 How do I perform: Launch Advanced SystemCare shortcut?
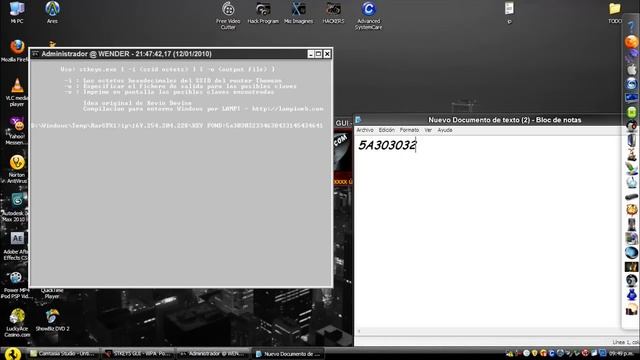[368, 16]
